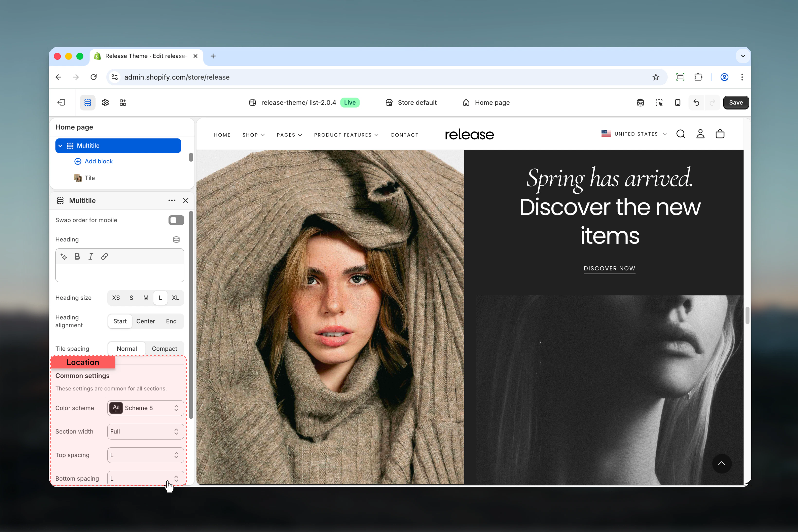Screen dimensions: 798x532
Task: Open the storefront search icon
Action: pyautogui.click(x=681, y=134)
